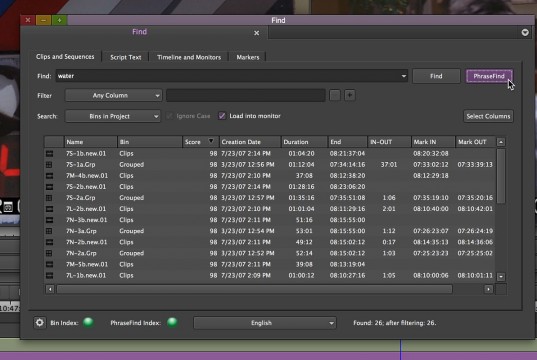Click the group clip icon for 7N-3a.Grp
Image resolution: width=537 pixels, height=360 pixels.
[49, 231]
